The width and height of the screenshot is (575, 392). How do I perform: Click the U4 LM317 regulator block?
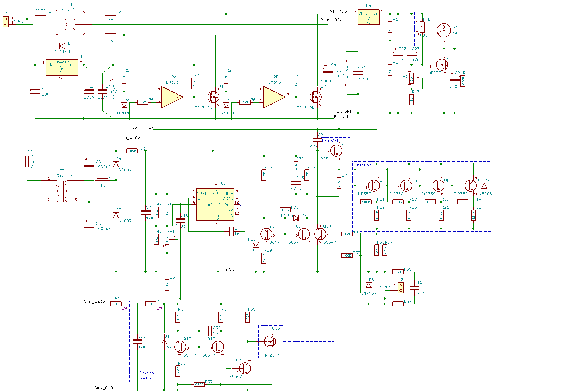click(369, 18)
